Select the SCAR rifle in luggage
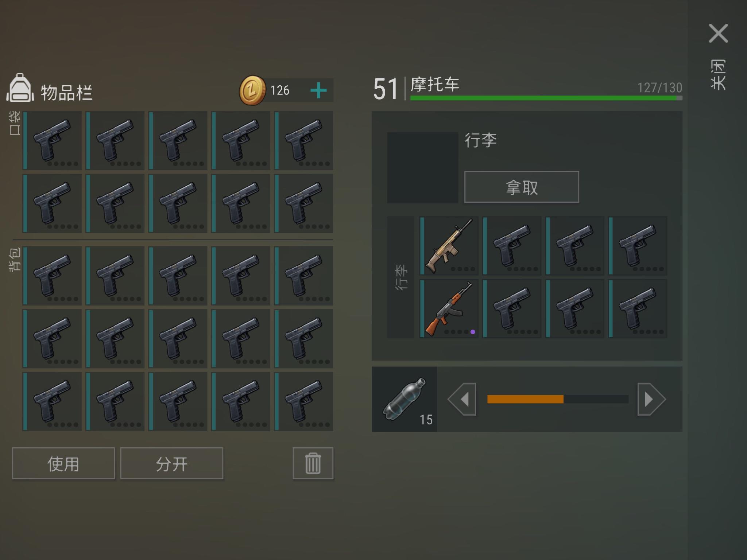The image size is (747, 560). click(449, 246)
